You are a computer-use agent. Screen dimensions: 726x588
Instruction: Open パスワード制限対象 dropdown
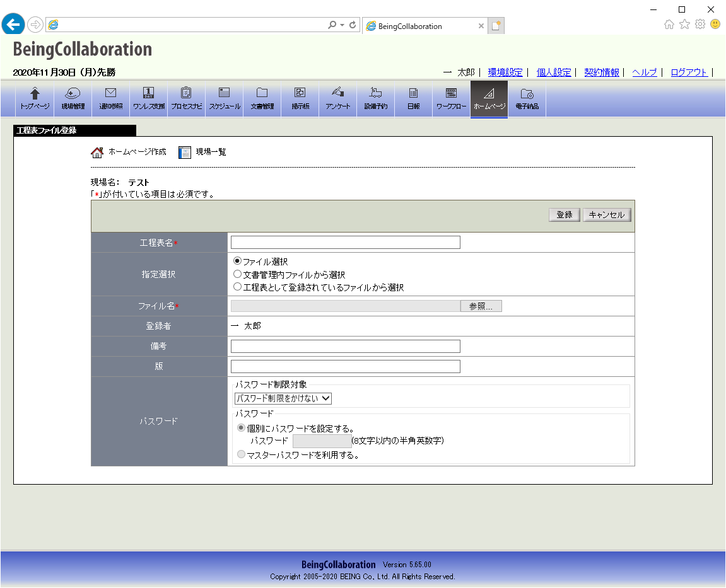point(283,398)
